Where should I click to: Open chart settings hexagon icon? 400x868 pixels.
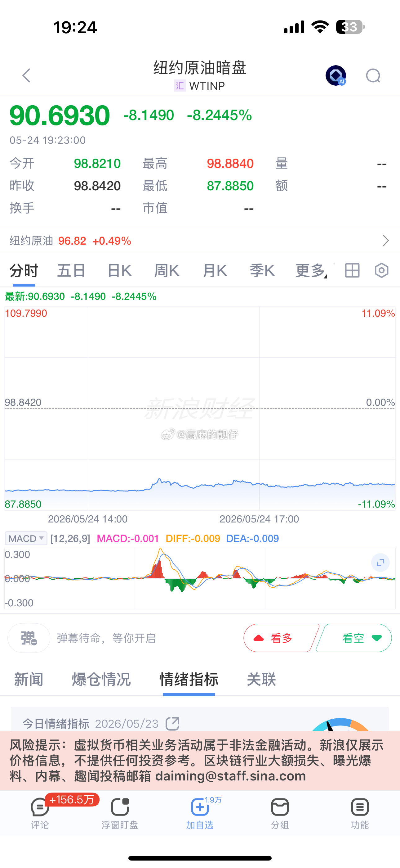coord(381,270)
